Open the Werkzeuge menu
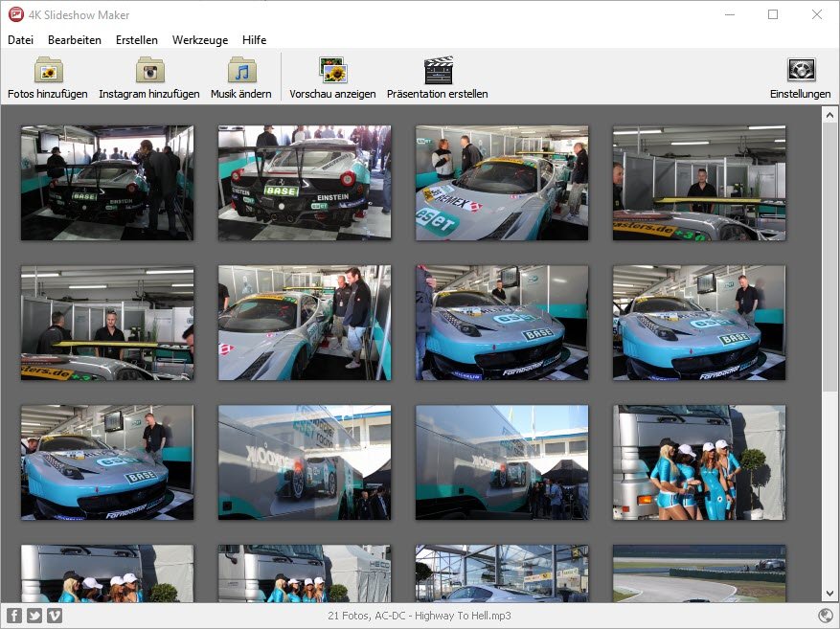Screen dimensions: 840x629 (x=200, y=40)
